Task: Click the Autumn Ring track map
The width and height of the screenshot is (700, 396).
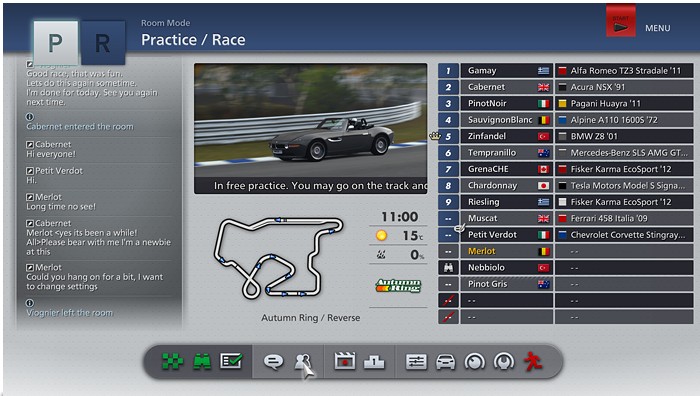Action: 279,258
